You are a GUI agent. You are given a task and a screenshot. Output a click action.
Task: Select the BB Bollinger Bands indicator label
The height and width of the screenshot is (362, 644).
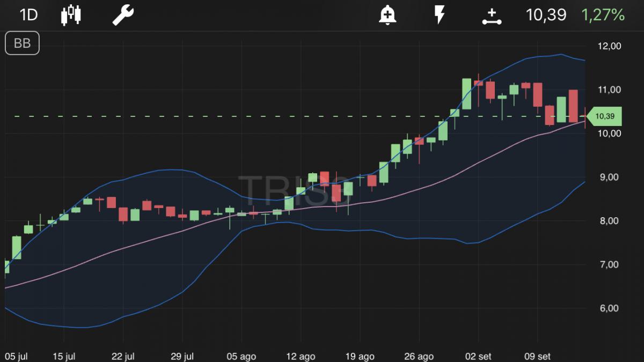[22, 43]
